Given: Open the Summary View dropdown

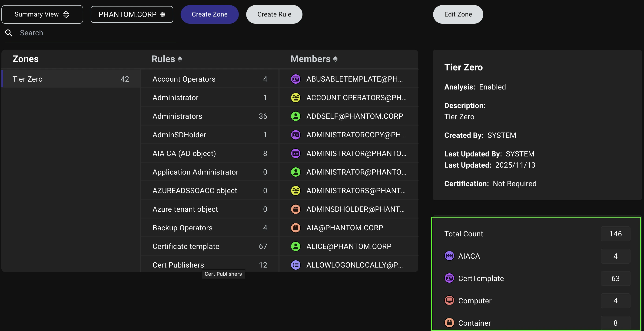Looking at the screenshot, I should click(x=42, y=14).
